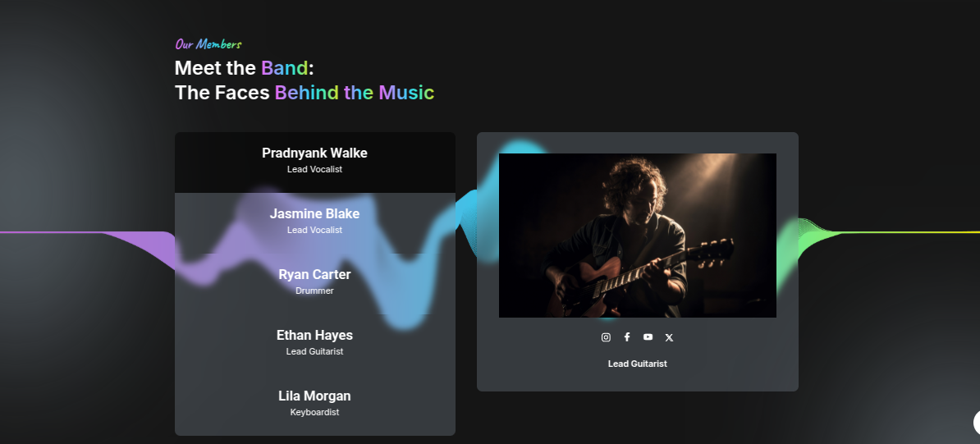
Task: Visit the Facebook page icon
Action: [x=627, y=337]
